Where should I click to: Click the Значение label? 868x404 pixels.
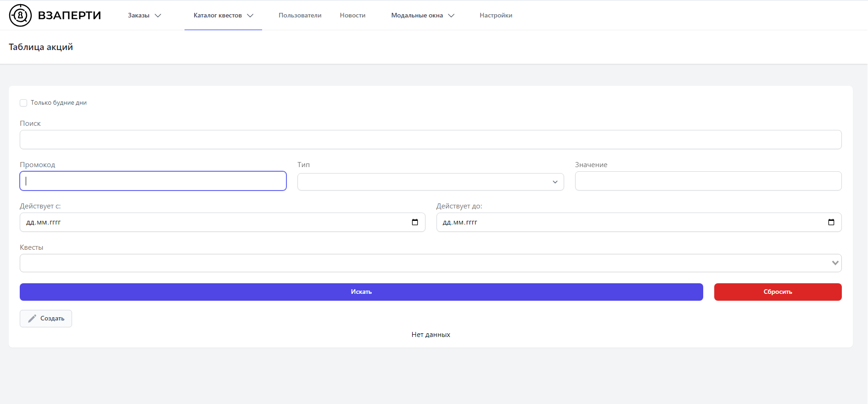point(591,165)
